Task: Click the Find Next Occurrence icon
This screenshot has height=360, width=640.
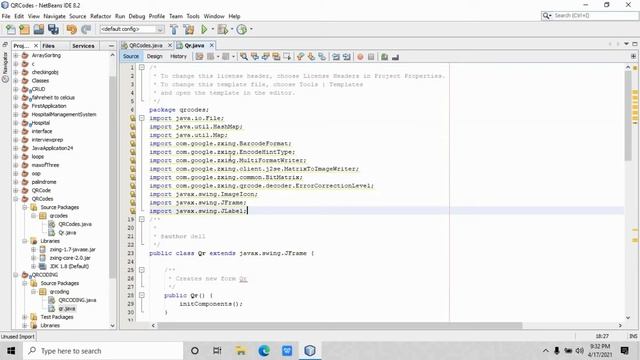Action: 265,57
